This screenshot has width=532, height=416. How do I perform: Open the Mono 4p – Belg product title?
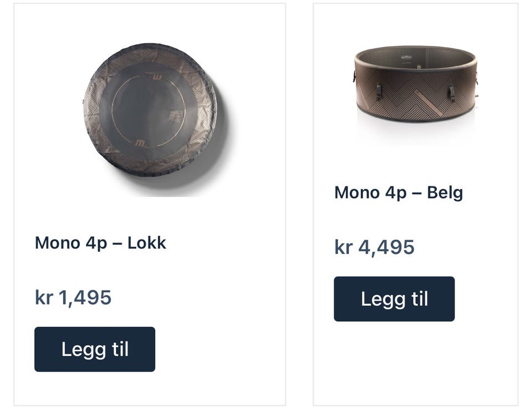tap(398, 193)
